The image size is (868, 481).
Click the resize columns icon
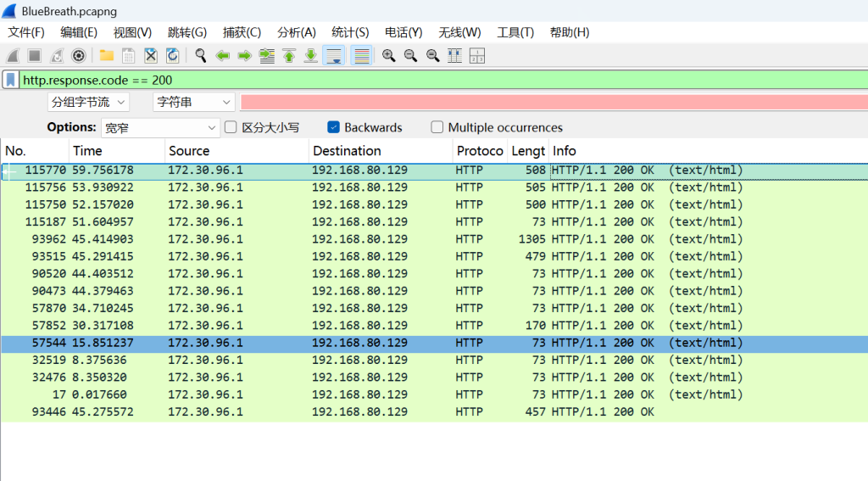point(477,56)
